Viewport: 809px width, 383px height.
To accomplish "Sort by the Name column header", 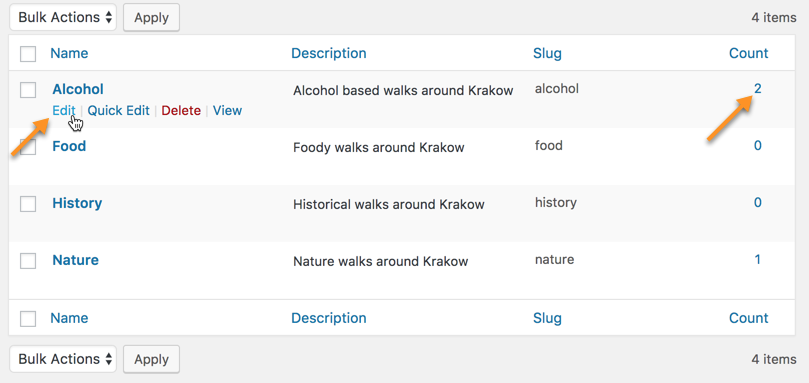I will (x=69, y=53).
